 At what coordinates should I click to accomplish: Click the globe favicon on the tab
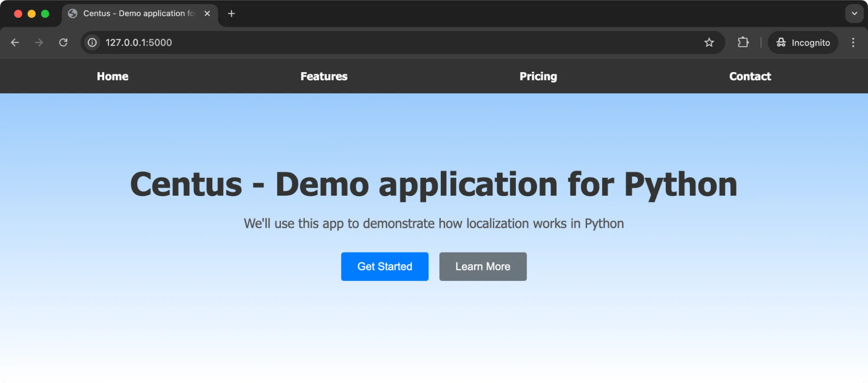73,13
